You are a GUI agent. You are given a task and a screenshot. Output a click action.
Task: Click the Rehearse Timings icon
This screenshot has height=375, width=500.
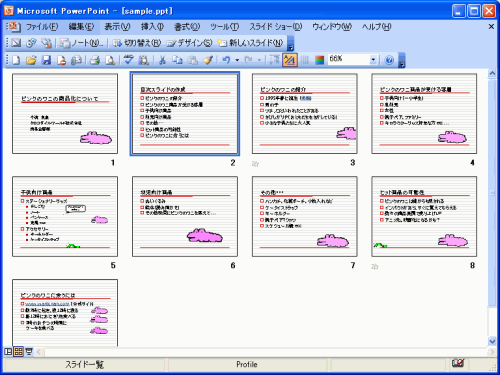click(31, 43)
